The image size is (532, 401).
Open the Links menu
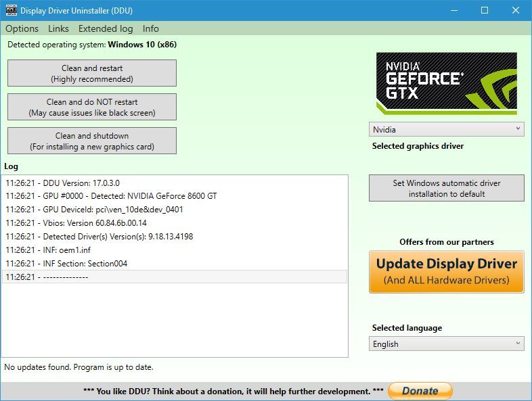[x=58, y=28]
